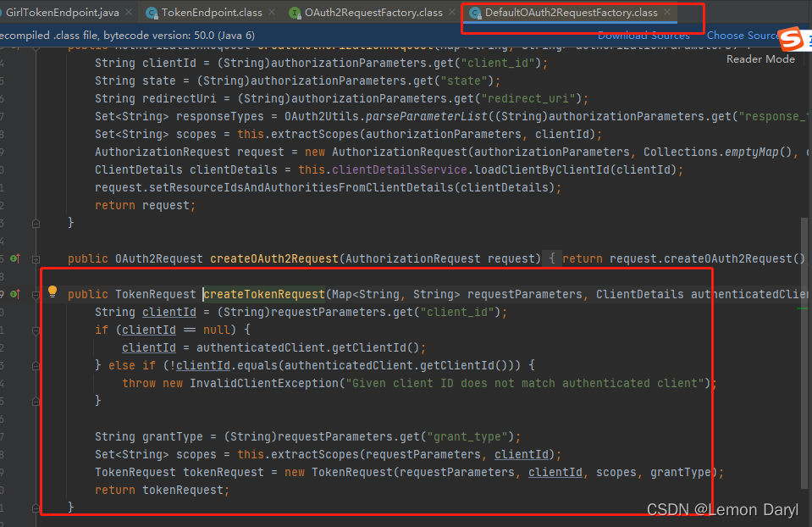
Task: Collapse the if (clientId == null) block
Action: 36,330
